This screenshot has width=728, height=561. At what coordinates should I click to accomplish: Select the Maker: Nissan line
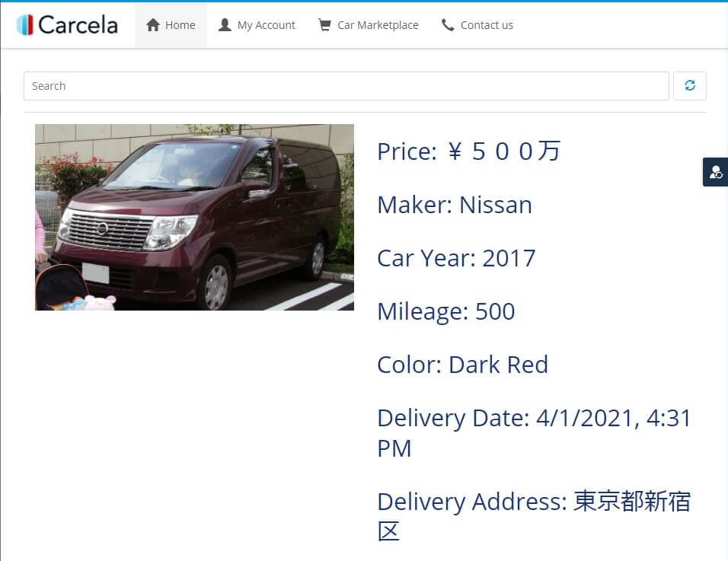pyautogui.click(x=455, y=205)
